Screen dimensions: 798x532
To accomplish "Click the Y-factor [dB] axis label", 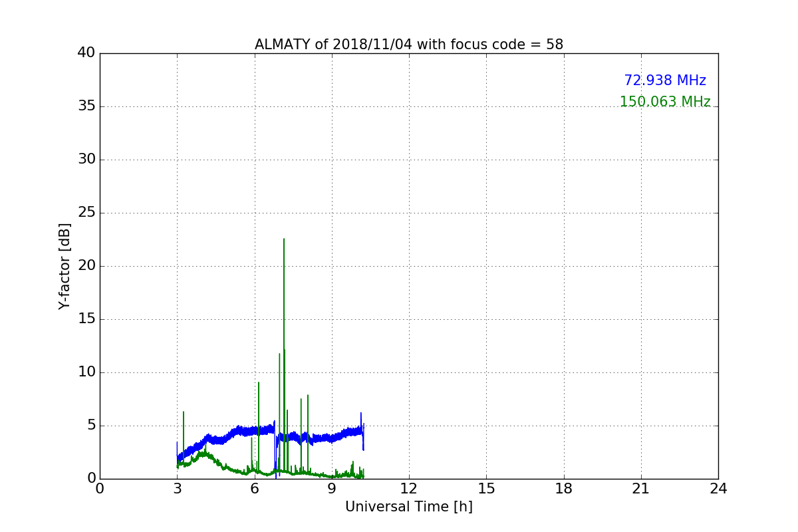I will click(x=65, y=266).
